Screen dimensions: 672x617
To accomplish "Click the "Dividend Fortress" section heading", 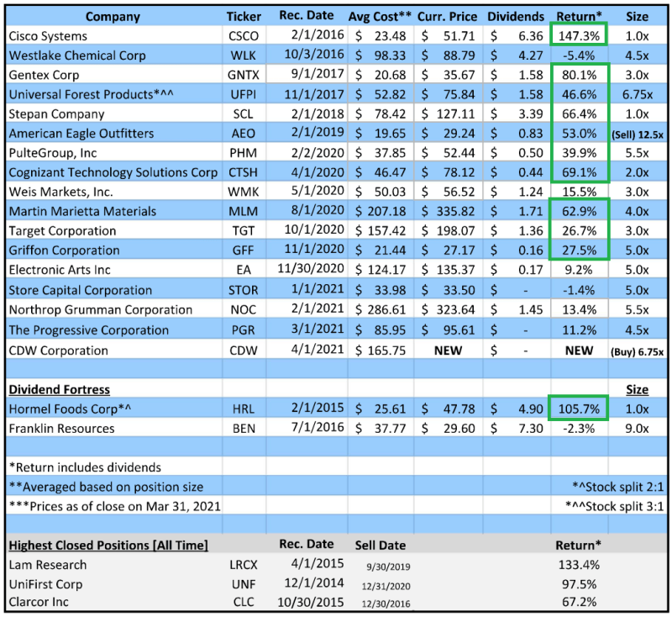I will click(60, 389).
